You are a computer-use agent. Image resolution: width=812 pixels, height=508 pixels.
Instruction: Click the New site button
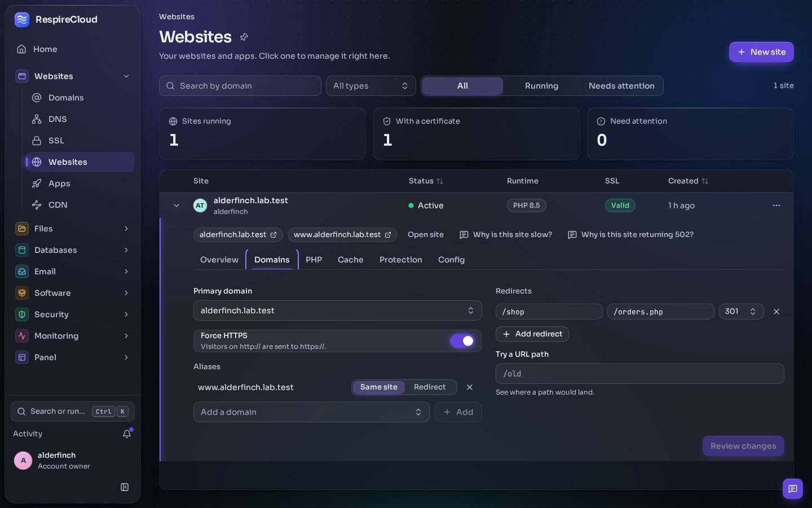[x=761, y=52]
